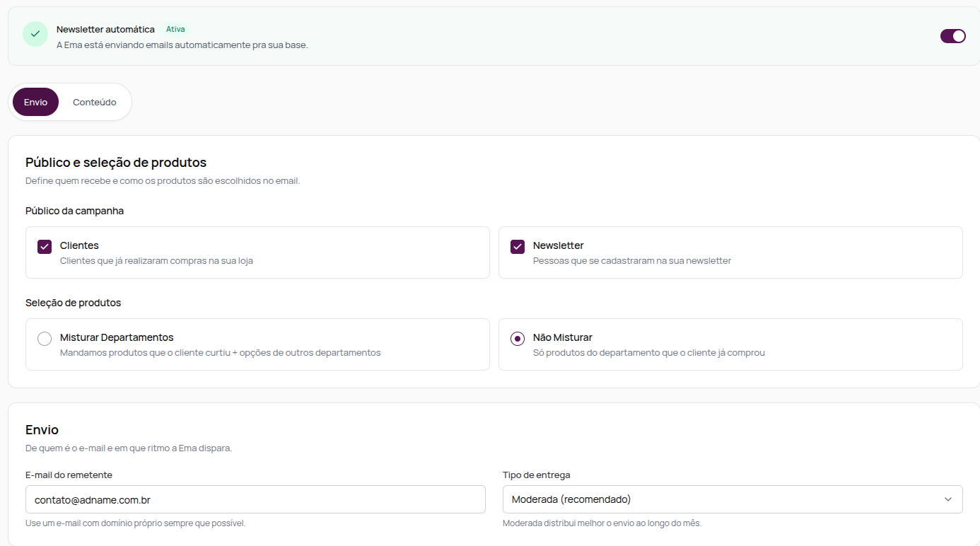Screen dimensions: 980x546
Task: Click the green Ativa status badge
Action: click(175, 29)
